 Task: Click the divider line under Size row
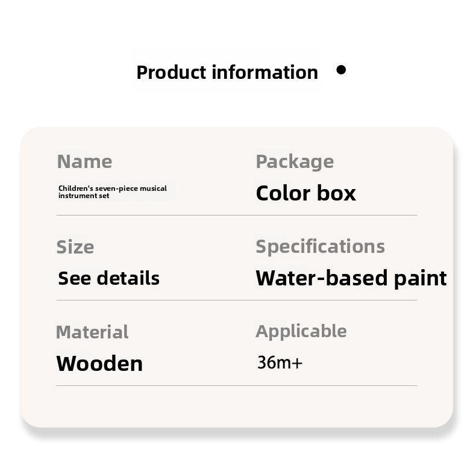(236, 300)
